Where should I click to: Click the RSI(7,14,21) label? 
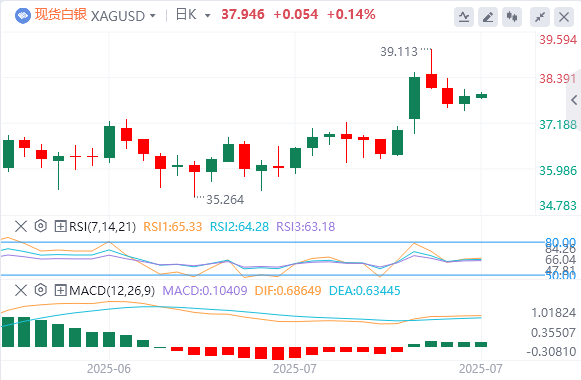pos(103,226)
